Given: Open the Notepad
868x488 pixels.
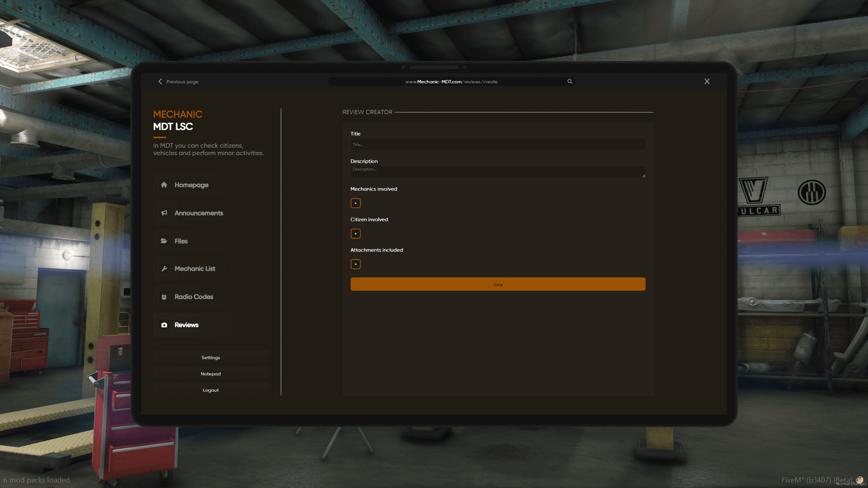Looking at the screenshot, I should click(211, 374).
